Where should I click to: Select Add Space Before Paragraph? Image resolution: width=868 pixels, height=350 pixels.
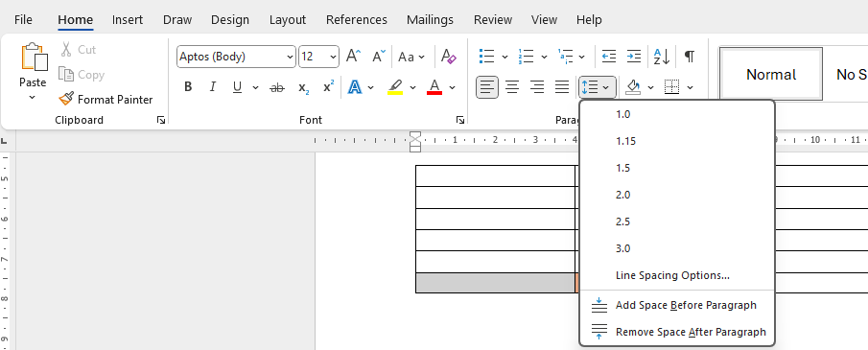point(676,305)
